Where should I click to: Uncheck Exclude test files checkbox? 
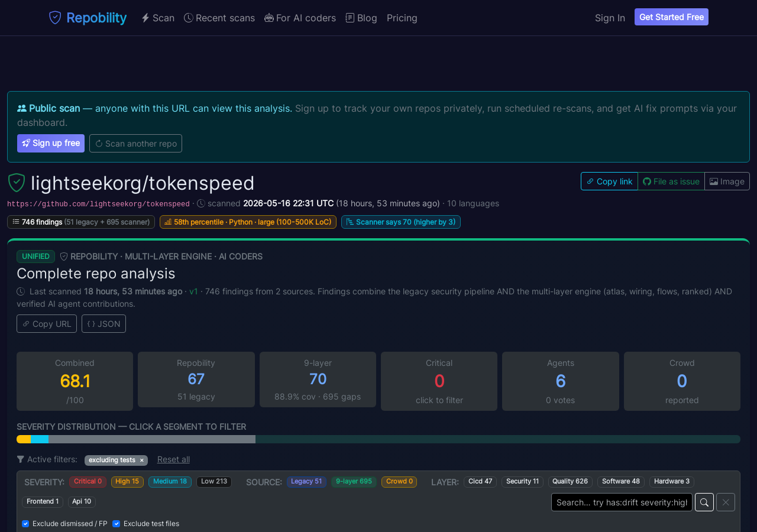pyautogui.click(x=116, y=524)
